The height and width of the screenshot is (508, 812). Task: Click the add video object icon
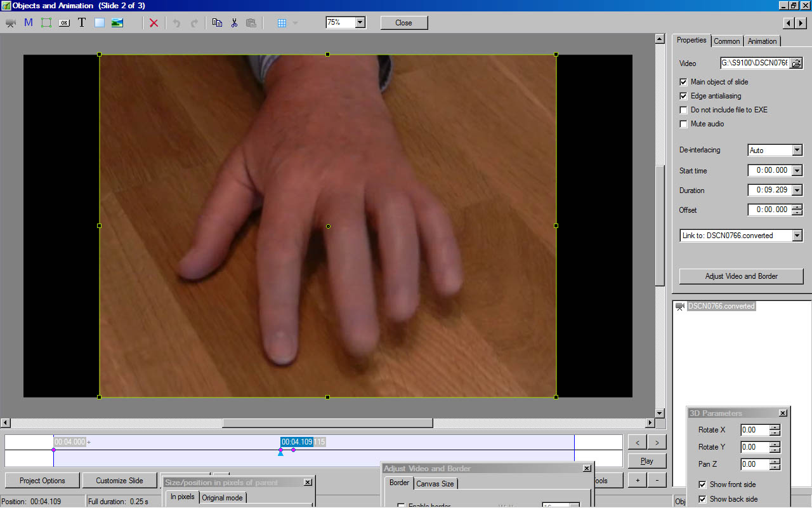(11, 23)
